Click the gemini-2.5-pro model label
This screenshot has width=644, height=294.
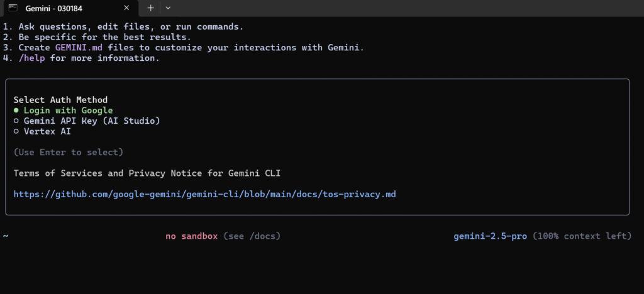tap(490, 236)
